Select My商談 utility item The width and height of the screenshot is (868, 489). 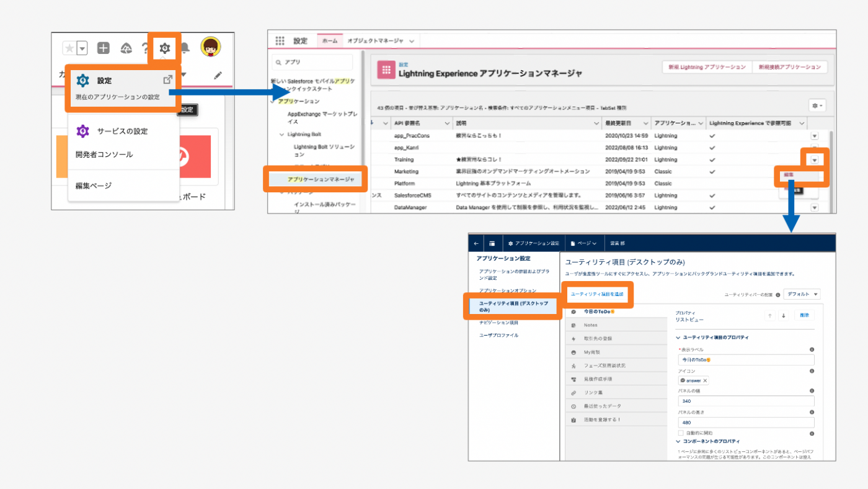[x=616, y=352]
